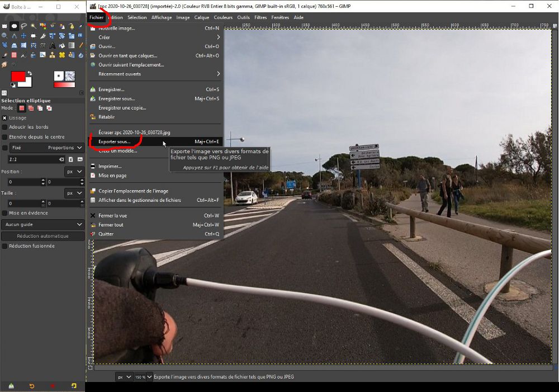This screenshot has height=392, width=559.
Task: Expand the Créer submenu
Action: pyautogui.click(x=156, y=37)
